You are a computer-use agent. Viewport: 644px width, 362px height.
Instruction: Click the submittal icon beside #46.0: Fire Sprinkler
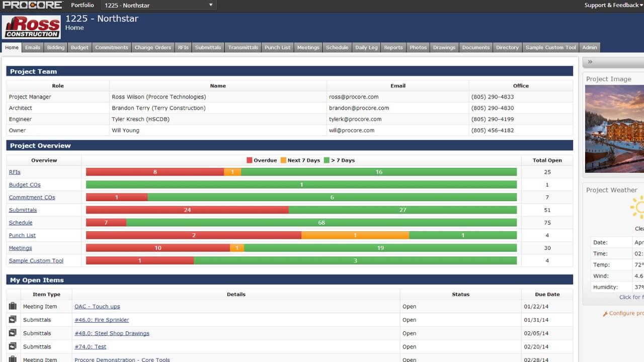pos(13,319)
